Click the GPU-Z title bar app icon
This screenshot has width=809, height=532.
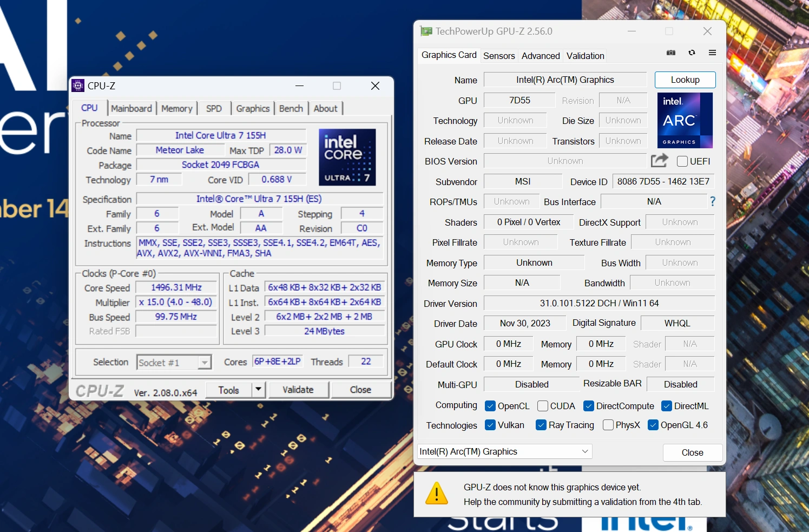(x=426, y=31)
